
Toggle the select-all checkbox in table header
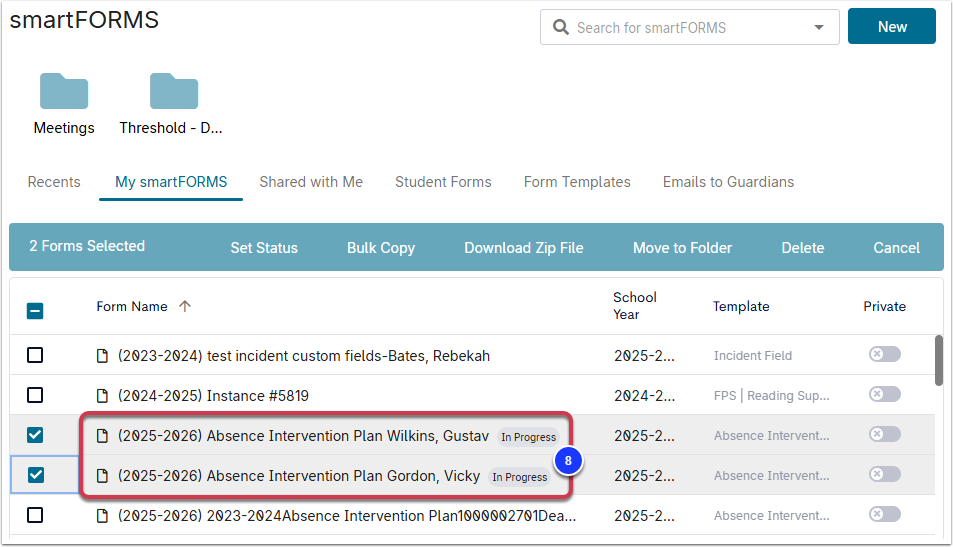pyautogui.click(x=35, y=311)
